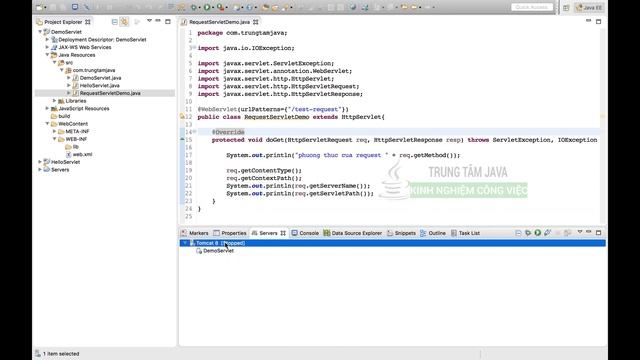640x360 pixels.
Task: Collapse the Tomcat 8 server node
Action: (185, 243)
